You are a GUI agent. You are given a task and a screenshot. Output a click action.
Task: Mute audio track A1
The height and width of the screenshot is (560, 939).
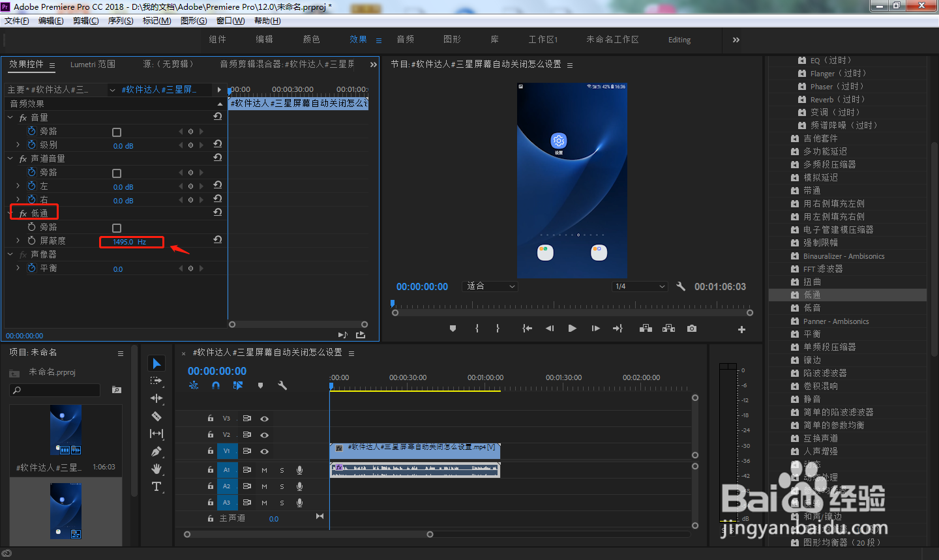pyautogui.click(x=264, y=470)
